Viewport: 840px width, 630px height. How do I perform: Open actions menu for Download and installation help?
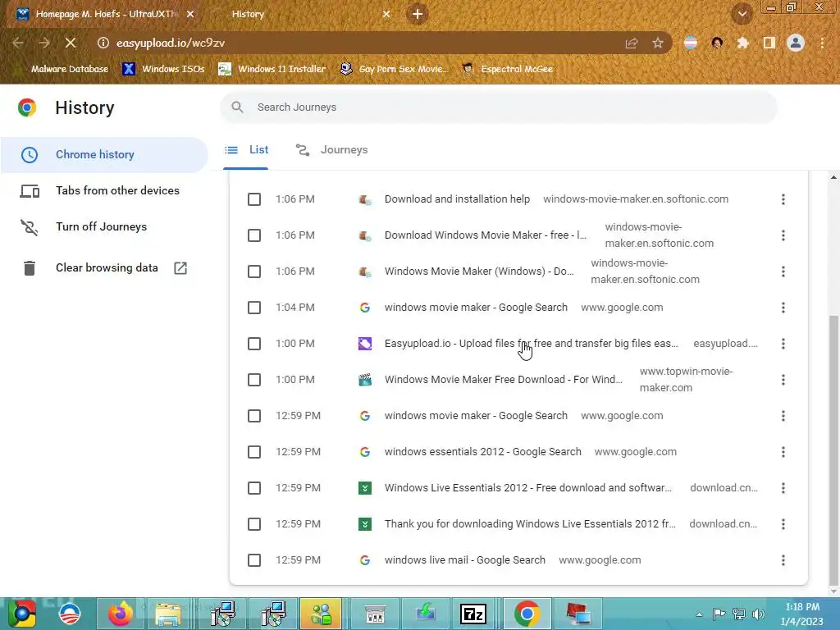[x=783, y=199]
